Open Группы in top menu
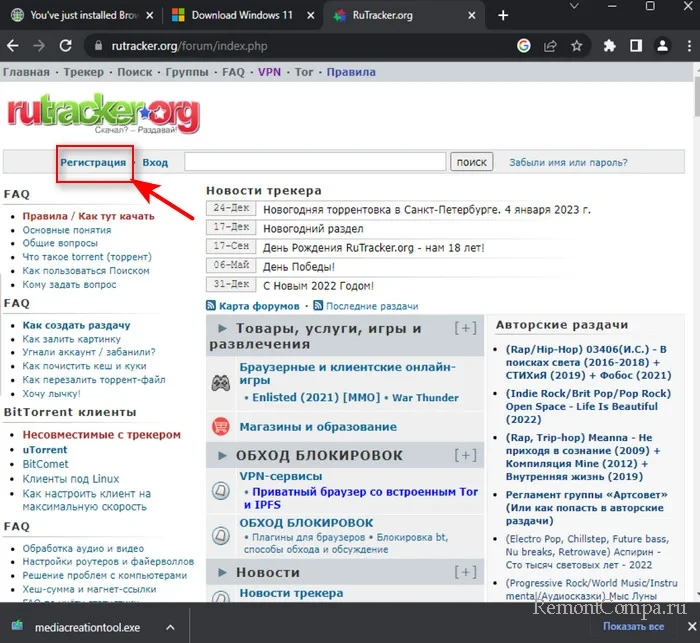The width and height of the screenshot is (700, 643). tap(187, 72)
